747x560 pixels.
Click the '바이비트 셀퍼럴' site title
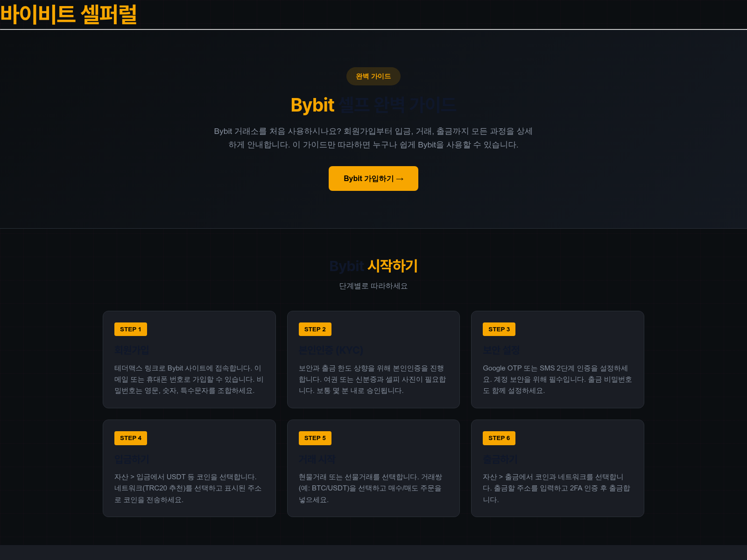[69, 14]
